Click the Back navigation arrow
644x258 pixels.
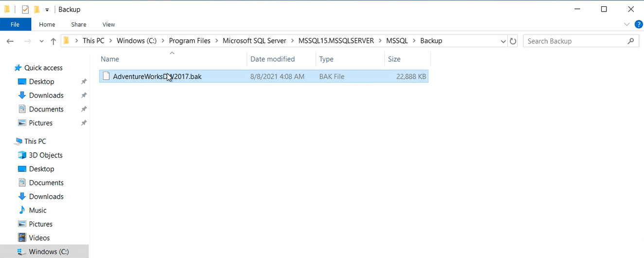tap(10, 41)
